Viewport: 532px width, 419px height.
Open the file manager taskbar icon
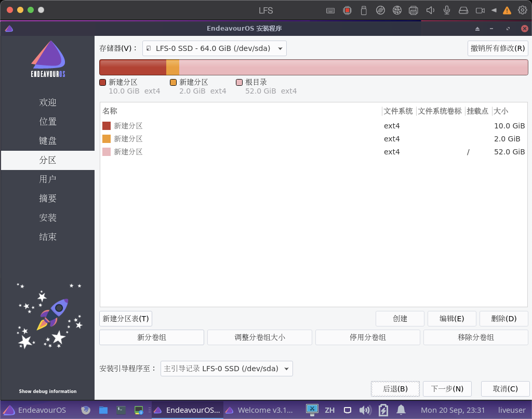[x=103, y=410]
